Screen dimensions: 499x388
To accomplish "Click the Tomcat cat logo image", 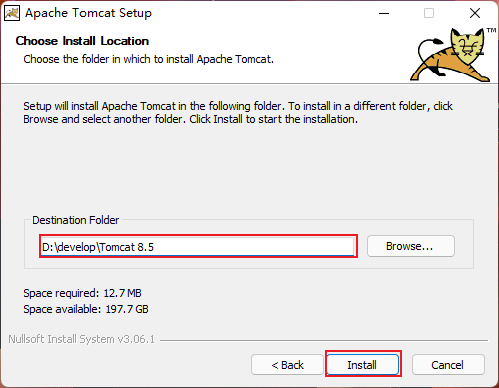I will tap(450, 55).
